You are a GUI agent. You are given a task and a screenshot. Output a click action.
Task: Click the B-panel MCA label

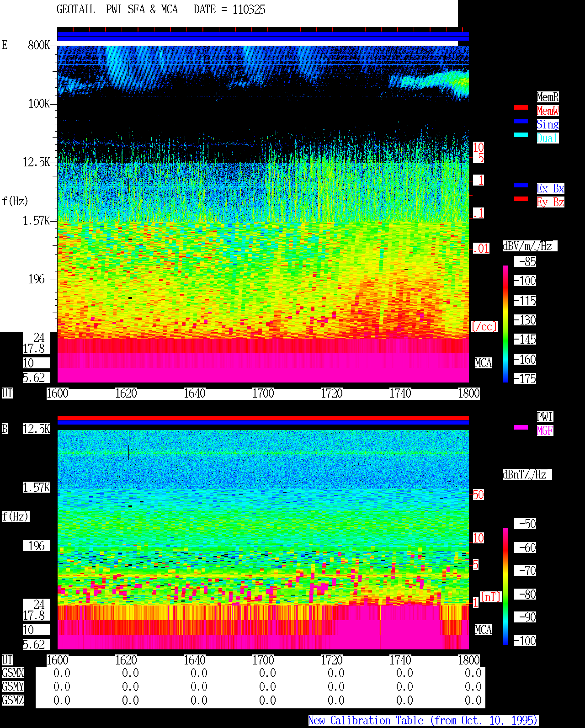(484, 630)
